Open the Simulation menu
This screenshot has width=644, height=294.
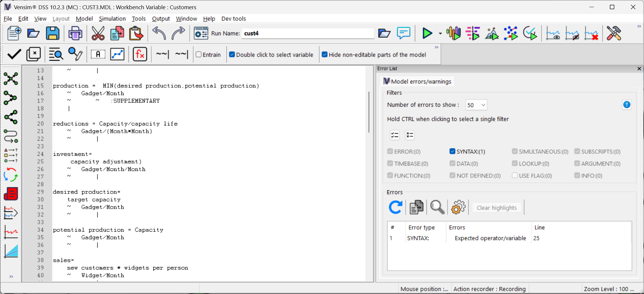pyautogui.click(x=112, y=18)
